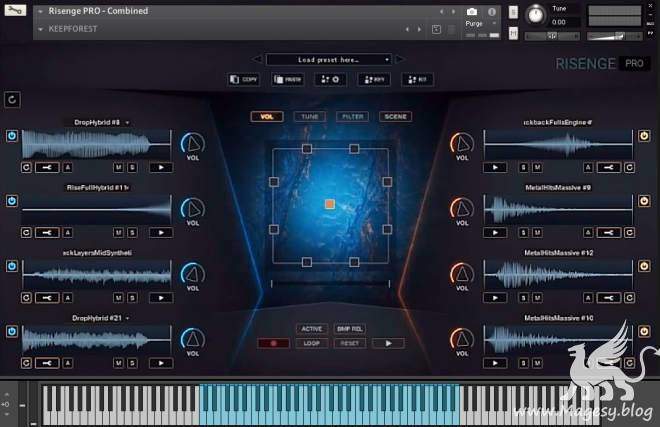The height and width of the screenshot is (427, 660).
Task: Toggle power for ckLayersMidSynthetic layer
Action: (12, 266)
